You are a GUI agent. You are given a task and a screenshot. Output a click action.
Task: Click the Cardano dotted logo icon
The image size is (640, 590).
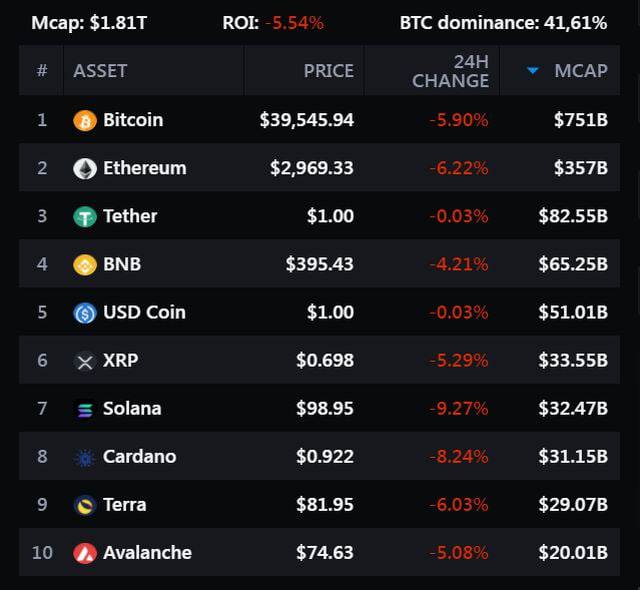tap(85, 457)
